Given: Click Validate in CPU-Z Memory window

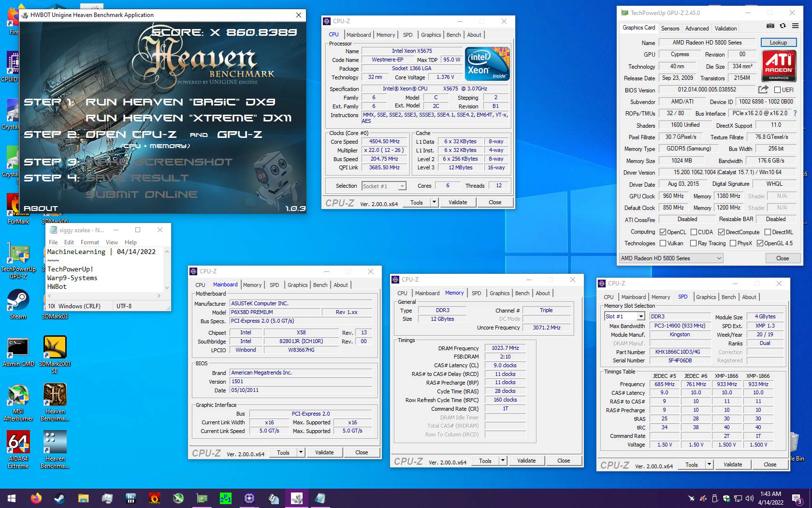Looking at the screenshot, I should click(526, 461).
